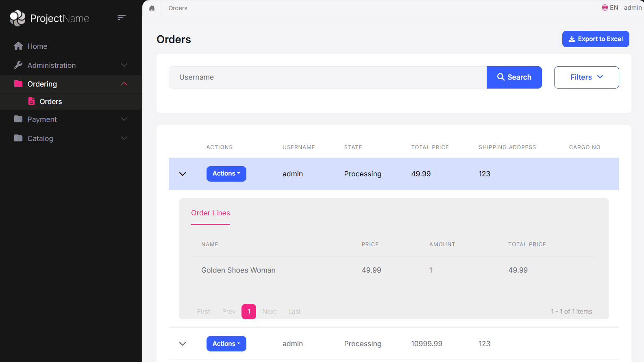644x362 pixels.
Task: Expand the 10999.99 order row details
Action: [183, 344]
